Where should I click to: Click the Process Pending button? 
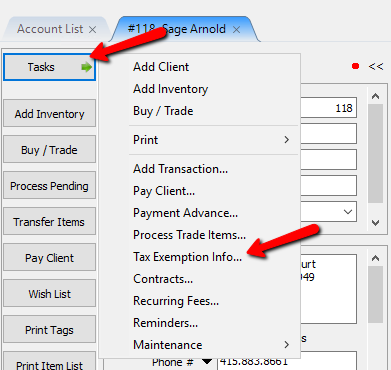(x=49, y=186)
